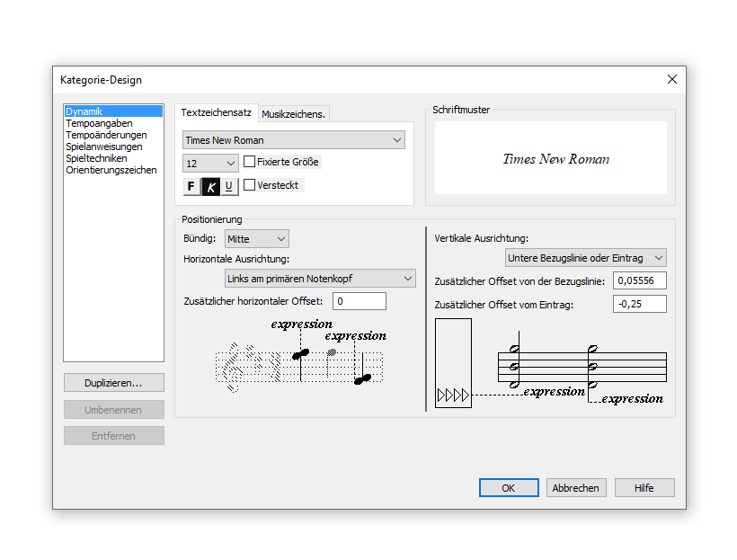The width and height of the screenshot is (737, 560).
Task: Enable the Versteckt checkbox
Action: click(250, 185)
